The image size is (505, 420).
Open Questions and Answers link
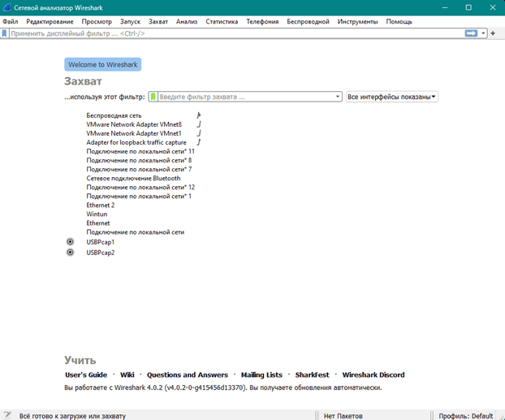(188, 375)
